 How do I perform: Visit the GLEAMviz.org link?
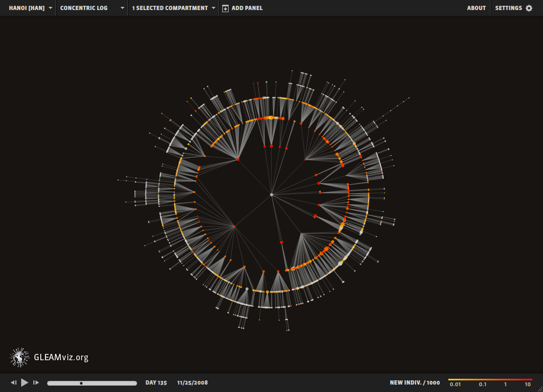coord(61,358)
